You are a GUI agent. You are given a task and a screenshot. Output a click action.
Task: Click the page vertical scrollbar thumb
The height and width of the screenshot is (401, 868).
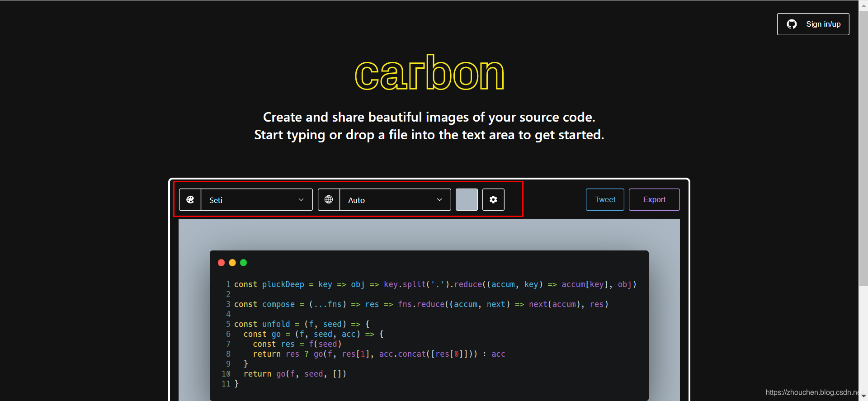click(x=863, y=149)
